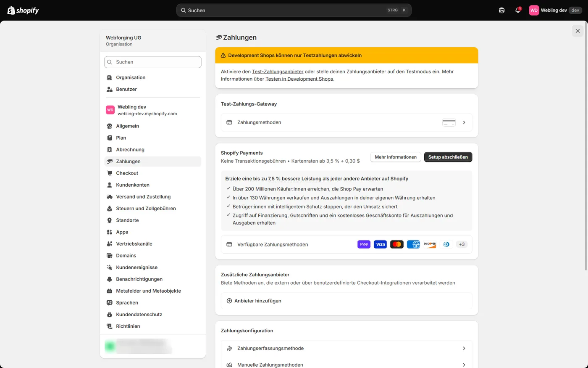This screenshot has height=368, width=588.
Task: Click Mehr Informationen button
Action: [x=396, y=157]
